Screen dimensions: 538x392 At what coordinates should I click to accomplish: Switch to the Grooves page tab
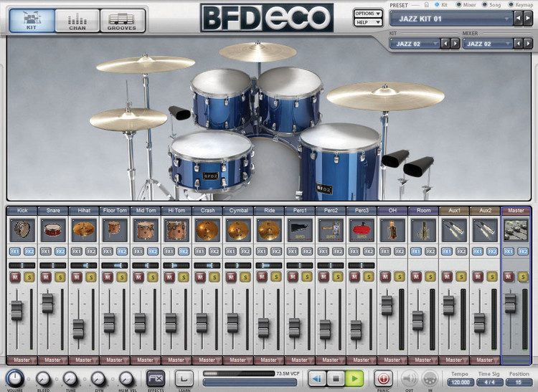click(x=123, y=21)
